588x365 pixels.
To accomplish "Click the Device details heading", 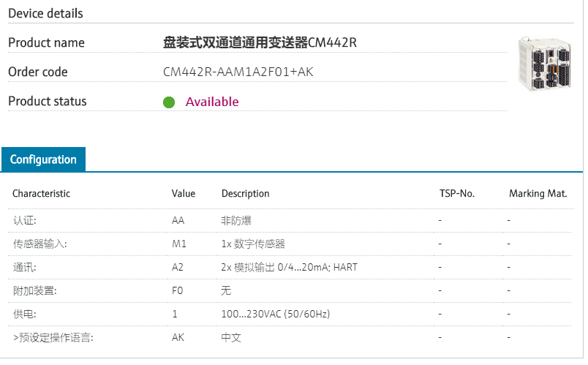I will (45, 14).
